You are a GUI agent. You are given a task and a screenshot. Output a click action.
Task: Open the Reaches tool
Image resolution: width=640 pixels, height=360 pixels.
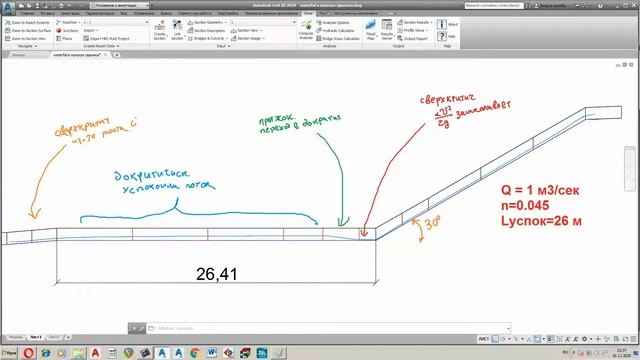click(x=68, y=22)
